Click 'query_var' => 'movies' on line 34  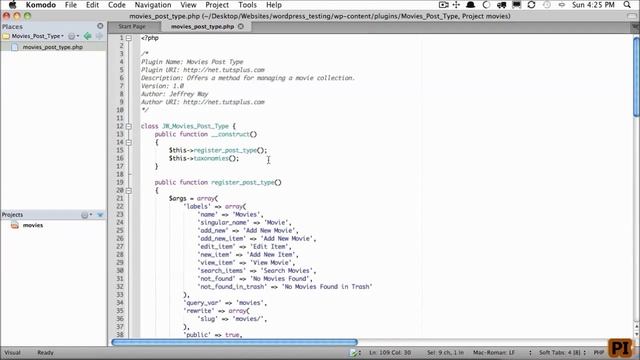pos(225,303)
